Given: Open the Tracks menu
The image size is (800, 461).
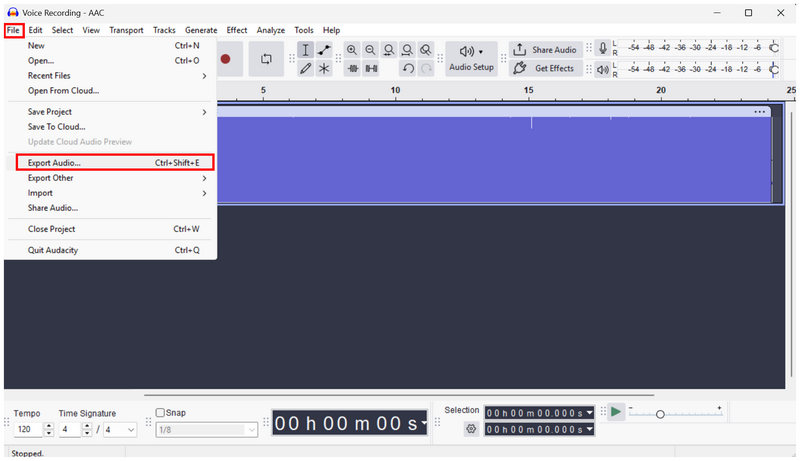Looking at the screenshot, I should click(164, 30).
